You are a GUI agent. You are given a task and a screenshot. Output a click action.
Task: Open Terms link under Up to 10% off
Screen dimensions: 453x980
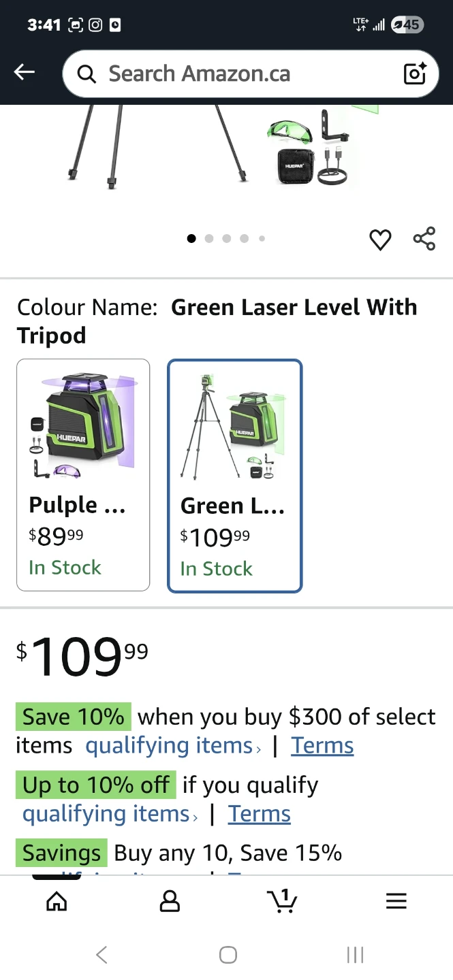click(260, 814)
